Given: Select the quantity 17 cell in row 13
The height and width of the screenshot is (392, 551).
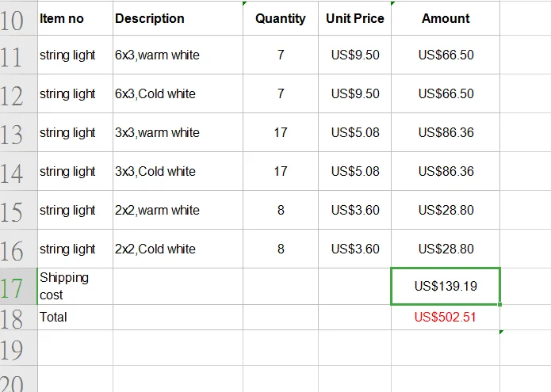Looking at the screenshot, I should [x=281, y=133].
